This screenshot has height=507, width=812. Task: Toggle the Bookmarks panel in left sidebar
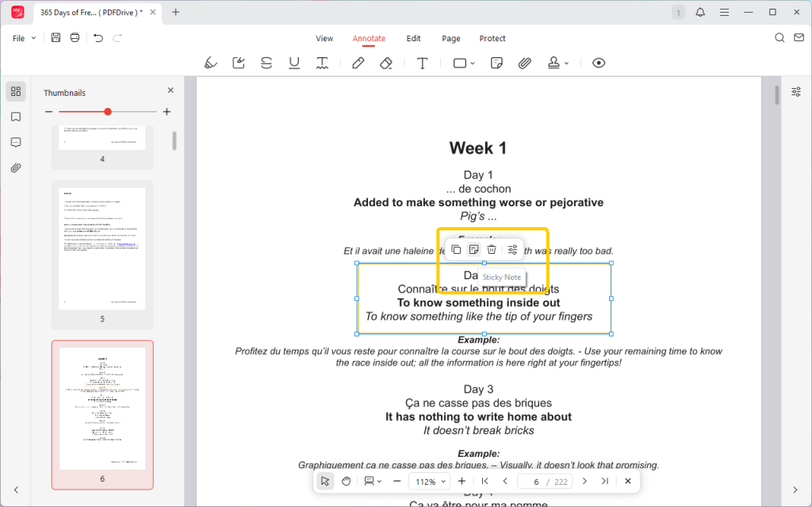16,117
